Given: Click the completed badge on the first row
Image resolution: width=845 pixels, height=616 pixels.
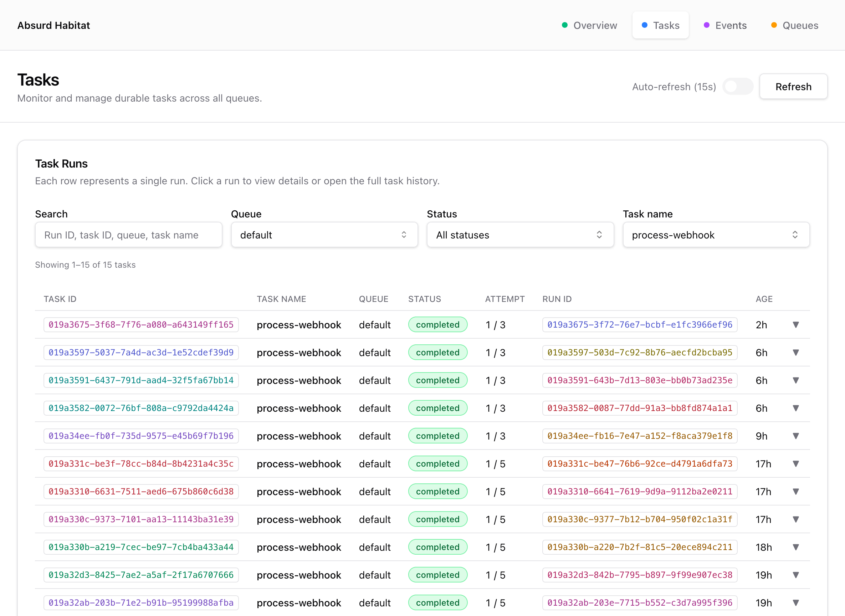Looking at the screenshot, I should point(438,324).
